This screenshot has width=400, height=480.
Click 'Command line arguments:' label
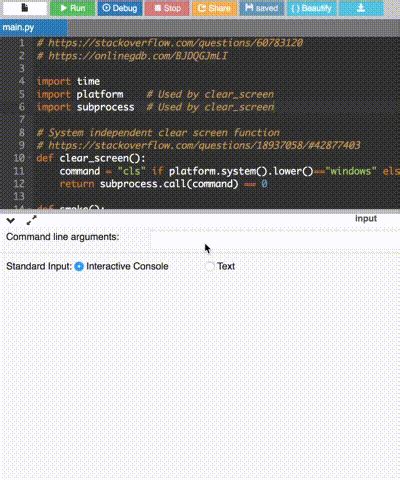point(63,237)
